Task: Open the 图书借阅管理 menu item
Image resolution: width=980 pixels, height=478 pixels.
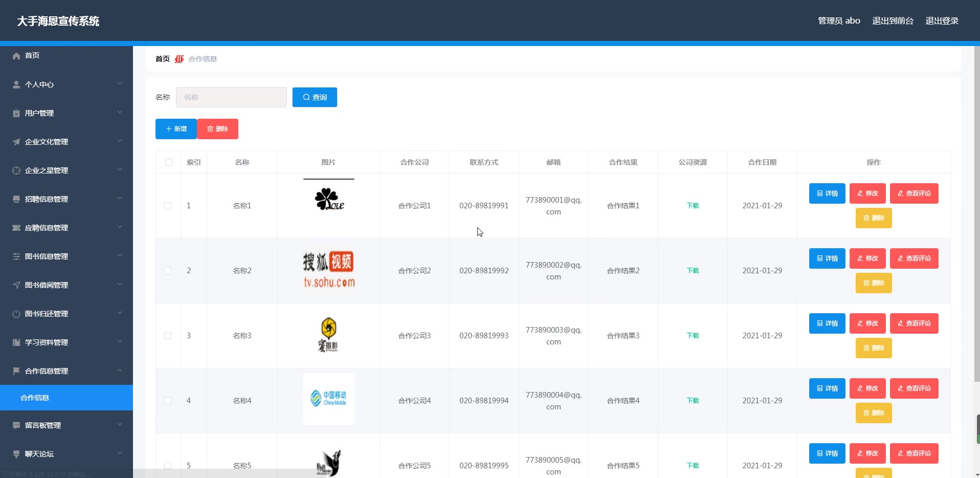Action: 66,285
